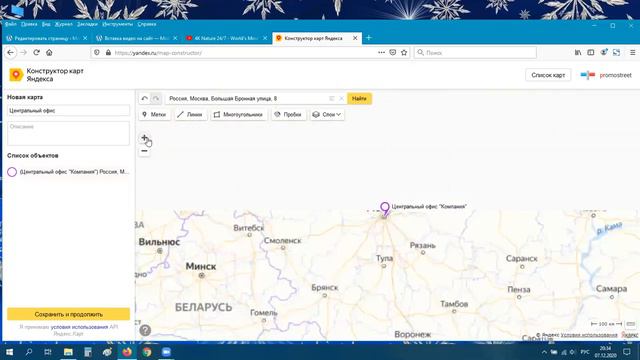Viewport: 640px width, 360px height.
Task: Bookmark this page with star icon
Action: pyautogui.click(x=404, y=53)
